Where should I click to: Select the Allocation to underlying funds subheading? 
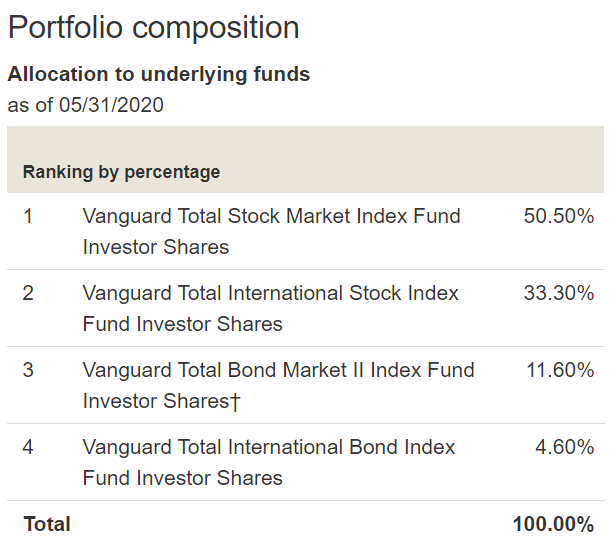pyautogui.click(x=158, y=74)
